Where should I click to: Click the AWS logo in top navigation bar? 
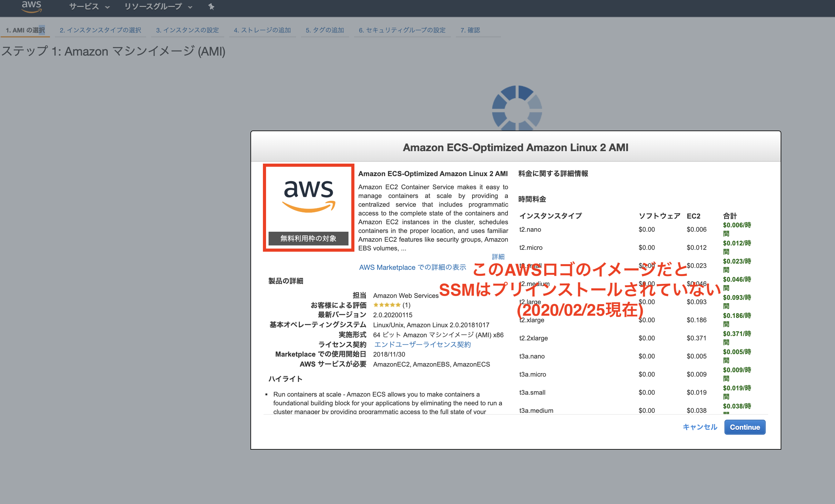(31, 6)
